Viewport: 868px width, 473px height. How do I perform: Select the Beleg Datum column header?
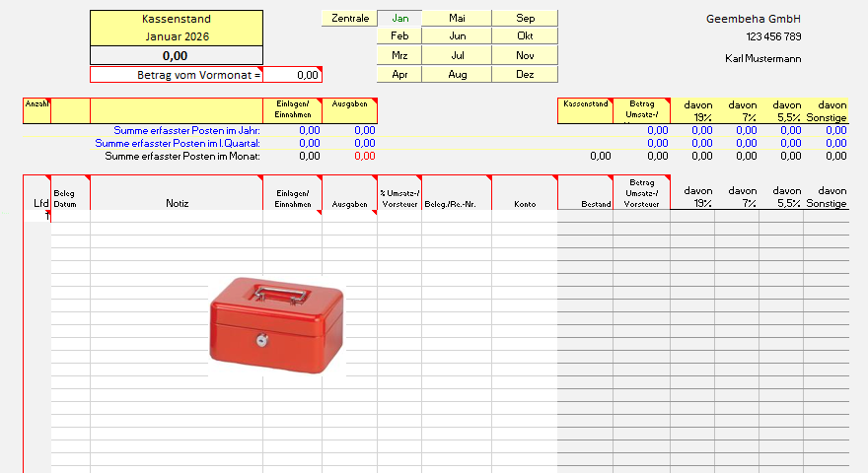[70, 198]
